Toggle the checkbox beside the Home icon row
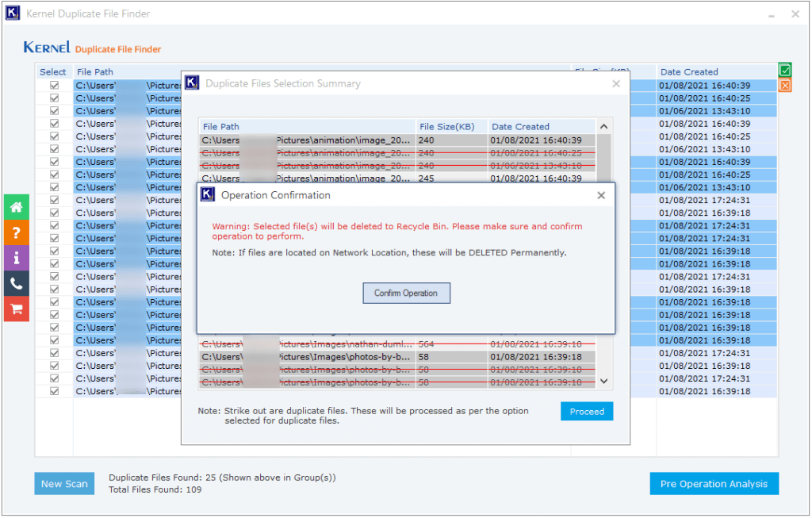The width and height of the screenshot is (812, 518). pos(55,200)
